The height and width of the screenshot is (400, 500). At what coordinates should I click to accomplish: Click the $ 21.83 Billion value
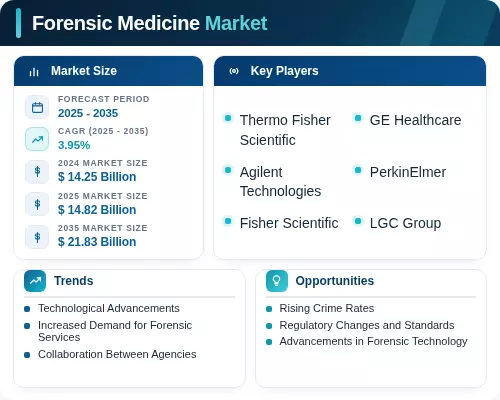pos(97,242)
